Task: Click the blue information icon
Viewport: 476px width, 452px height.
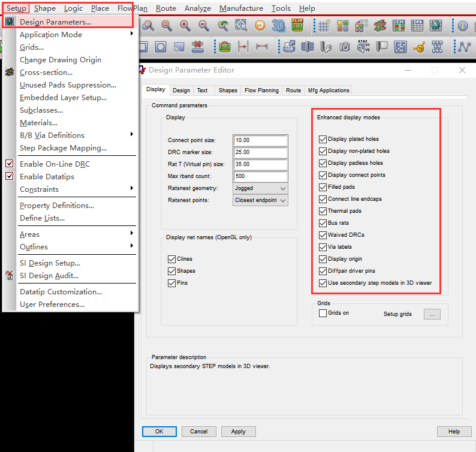Action: pyautogui.click(x=463, y=26)
